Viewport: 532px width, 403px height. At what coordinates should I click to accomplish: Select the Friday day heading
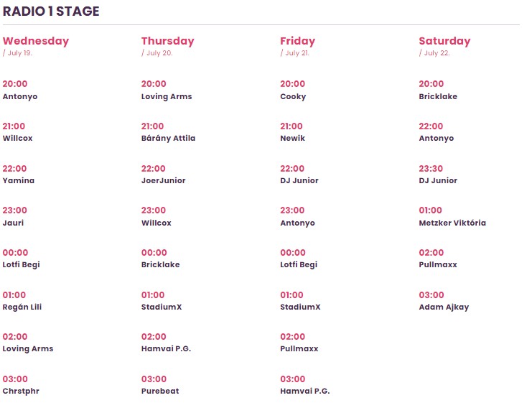point(297,41)
